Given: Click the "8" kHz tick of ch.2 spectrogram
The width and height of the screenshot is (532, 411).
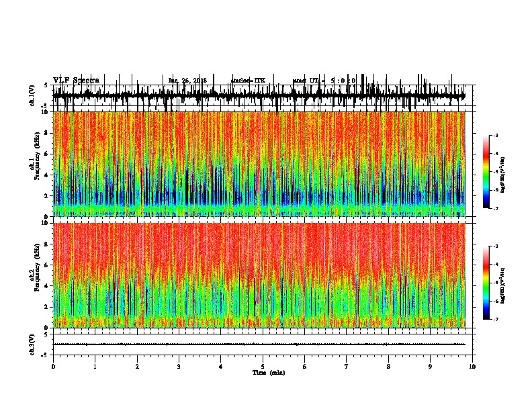Looking at the screenshot, I should pyautogui.click(x=47, y=244).
